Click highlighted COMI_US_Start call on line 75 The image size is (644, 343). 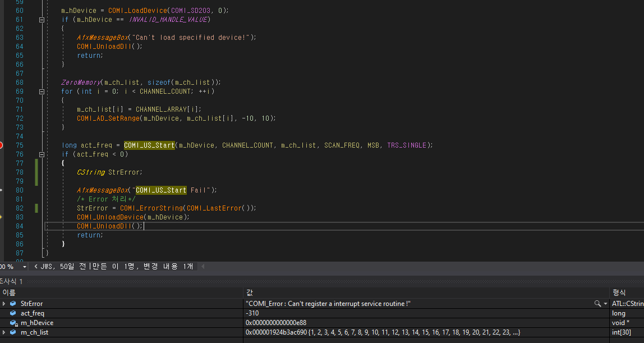149,145
